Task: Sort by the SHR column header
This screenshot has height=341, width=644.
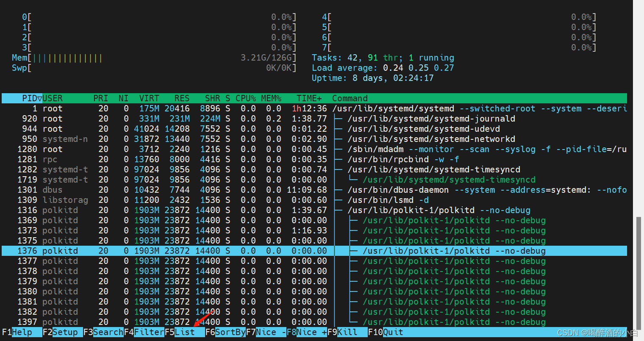Action: [x=213, y=98]
